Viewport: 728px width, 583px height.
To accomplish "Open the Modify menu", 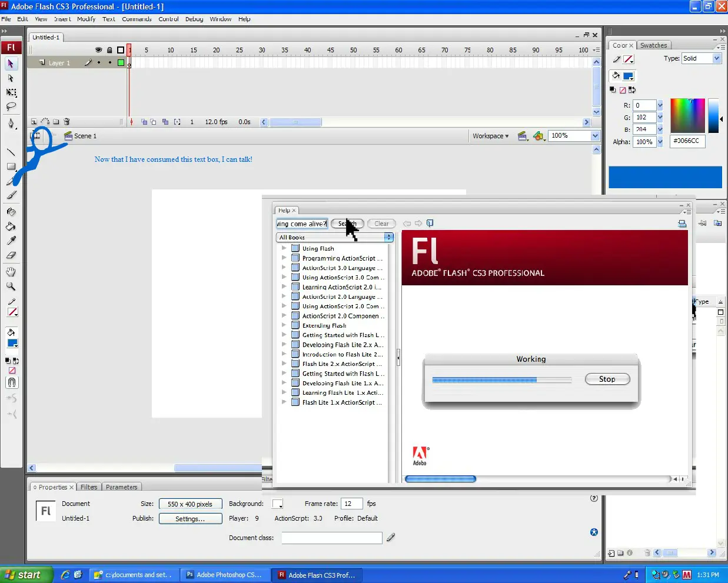I will pyautogui.click(x=86, y=19).
